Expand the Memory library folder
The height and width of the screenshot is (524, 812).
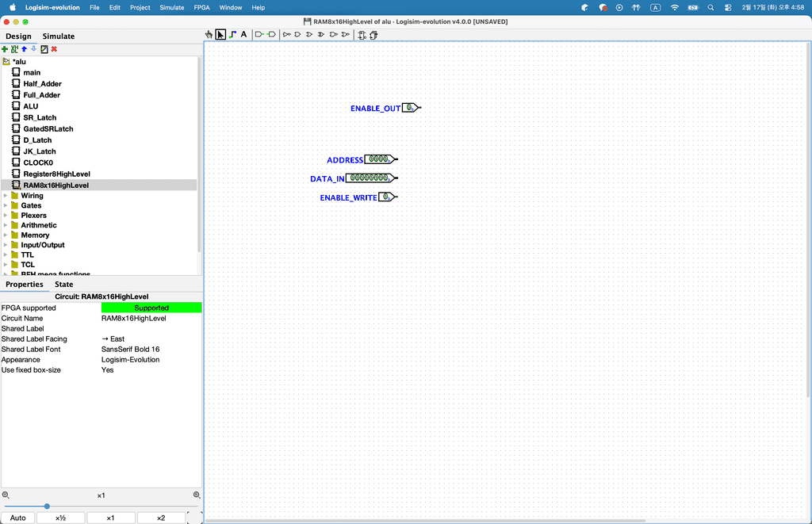6,235
